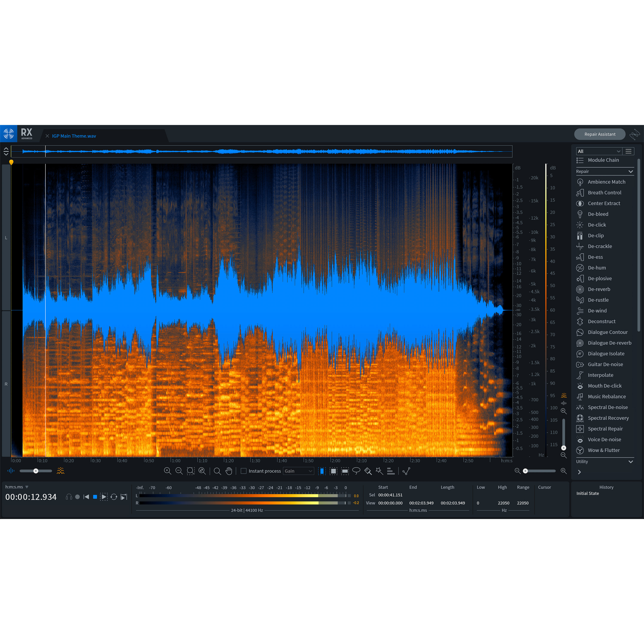644x644 pixels.
Task: Select the Lasso selection tool
Action: [356, 471]
